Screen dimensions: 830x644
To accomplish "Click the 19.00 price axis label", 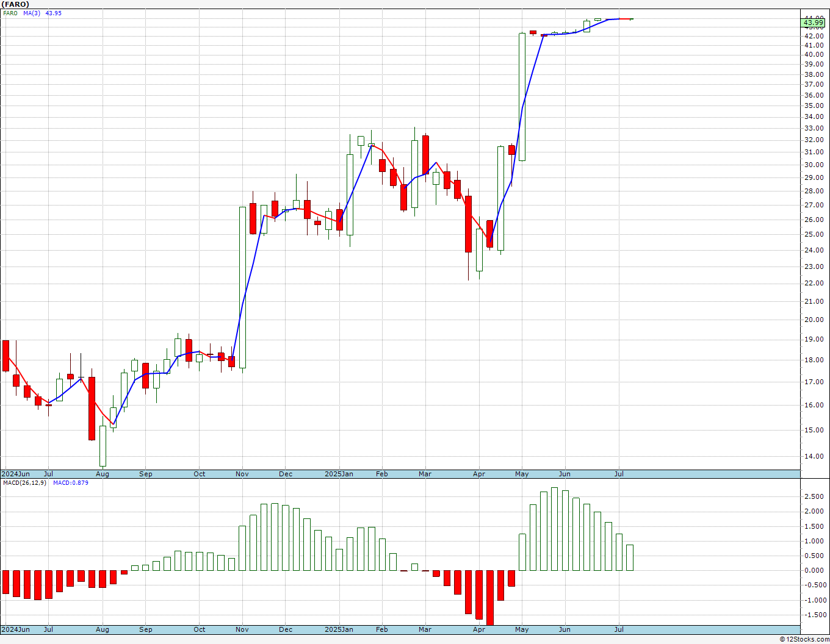I will [813, 340].
